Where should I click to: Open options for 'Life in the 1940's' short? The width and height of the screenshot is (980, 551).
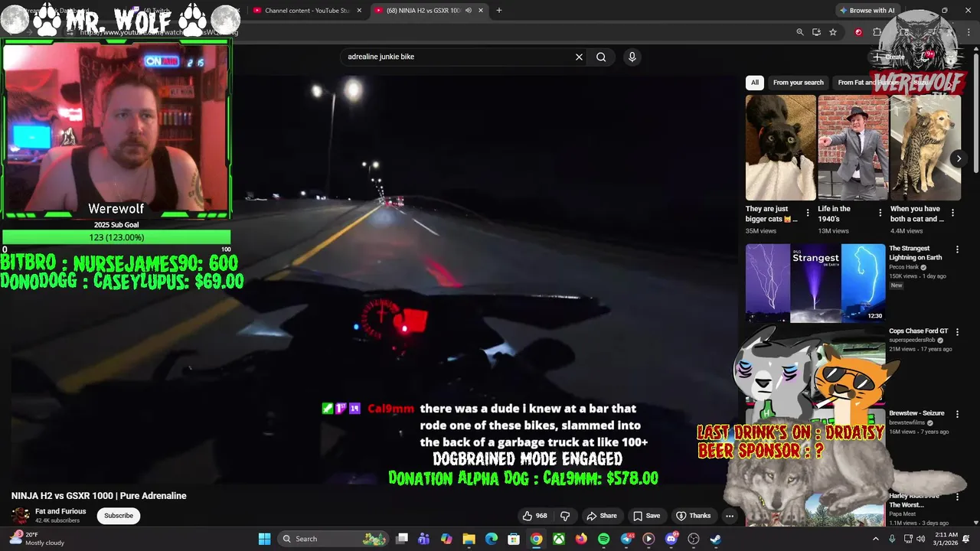[880, 213]
